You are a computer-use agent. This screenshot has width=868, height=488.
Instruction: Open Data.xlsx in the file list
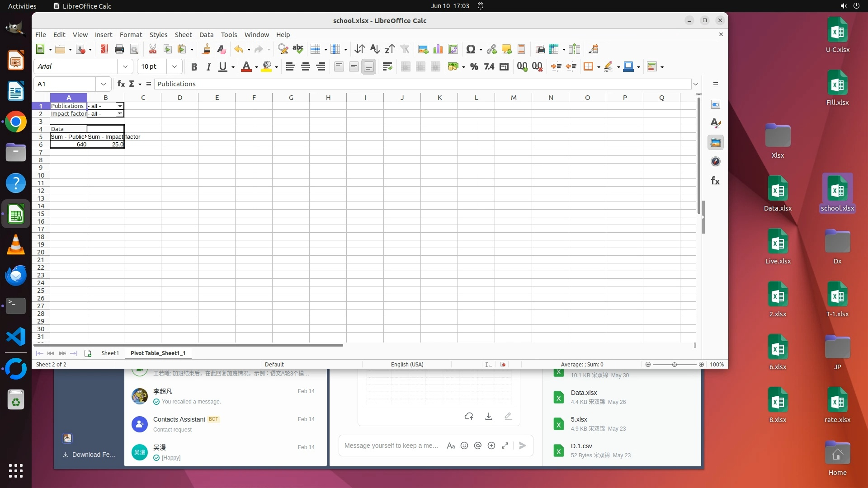coord(584,393)
